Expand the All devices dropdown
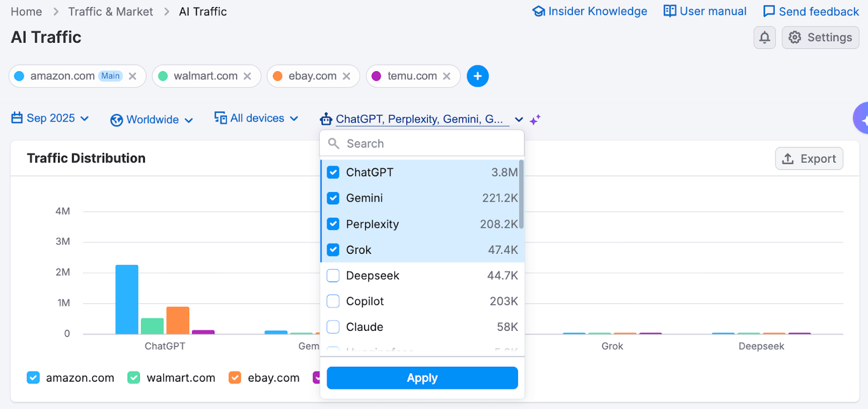 click(x=257, y=117)
